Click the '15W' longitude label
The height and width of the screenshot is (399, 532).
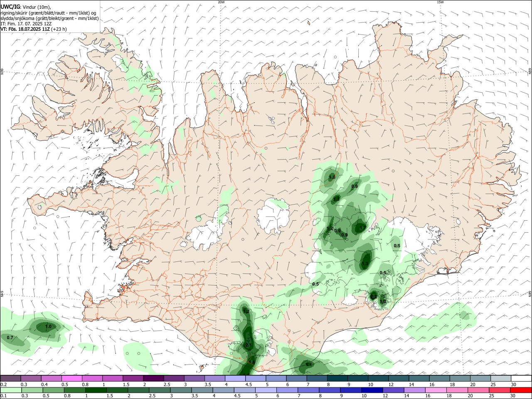tap(440, 2)
